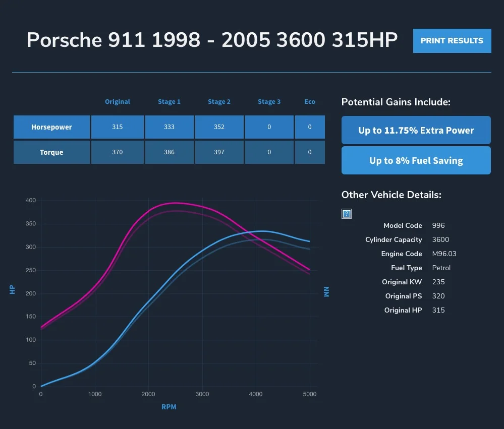The width and height of the screenshot is (504, 429).
Task: Click the Engine Code value M96.03
Action: (444, 254)
